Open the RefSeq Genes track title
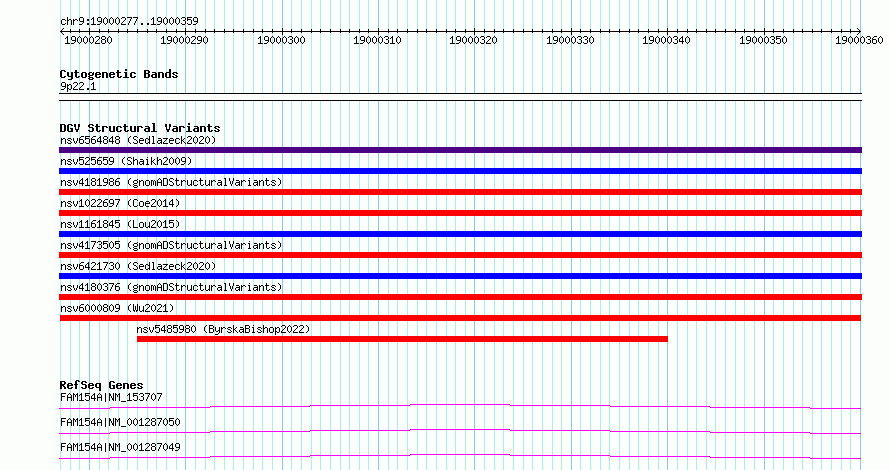The image size is (890, 470). click(x=101, y=385)
